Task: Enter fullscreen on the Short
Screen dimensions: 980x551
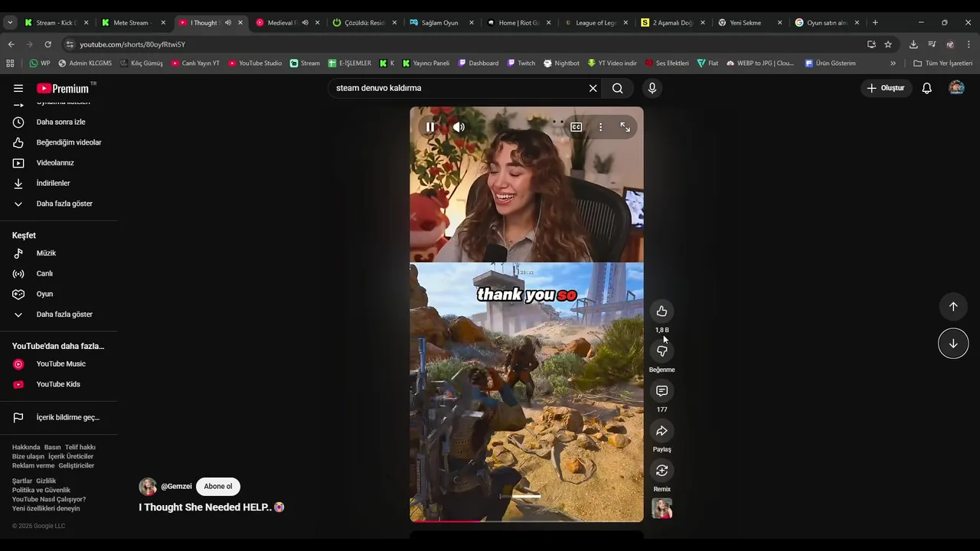Action: click(625, 127)
